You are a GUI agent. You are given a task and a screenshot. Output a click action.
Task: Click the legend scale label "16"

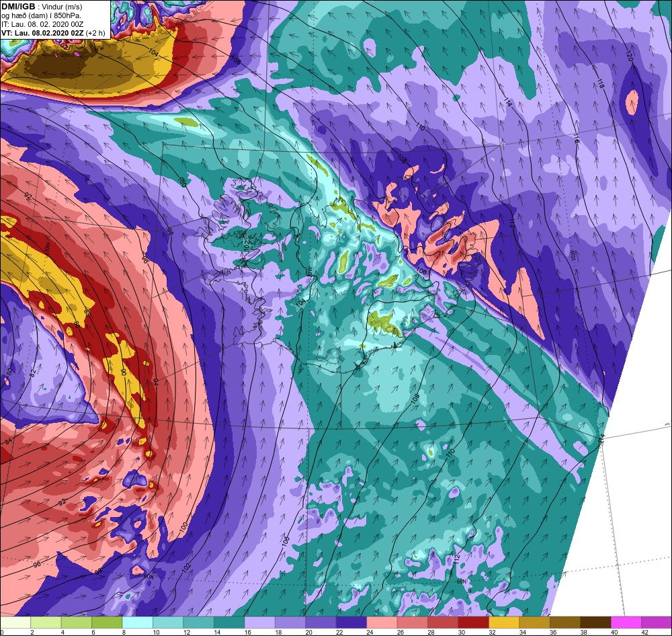pos(248,632)
